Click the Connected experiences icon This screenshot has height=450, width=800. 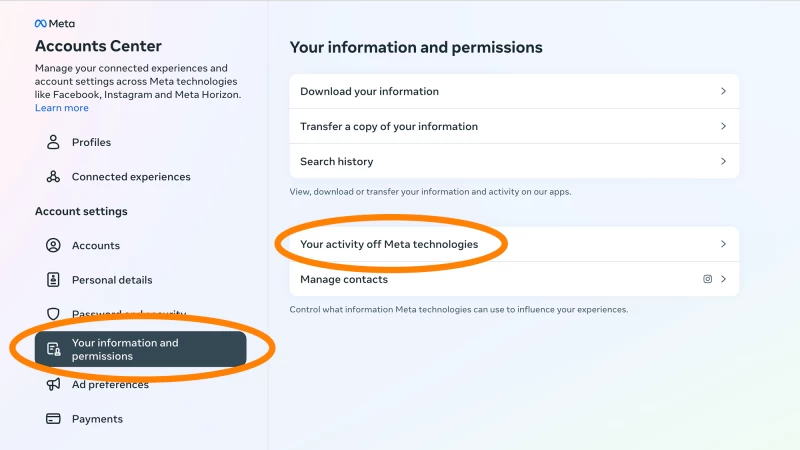(x=53, y=177)
